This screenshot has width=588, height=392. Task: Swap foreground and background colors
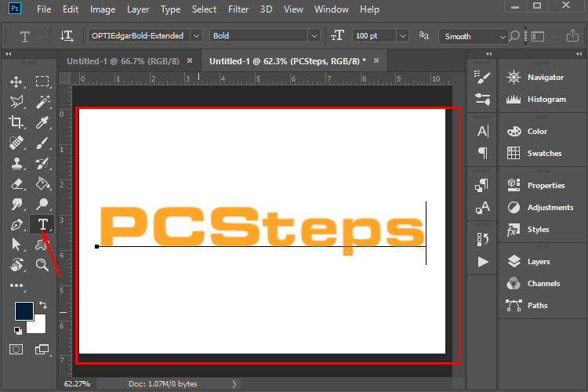point(43,305)
